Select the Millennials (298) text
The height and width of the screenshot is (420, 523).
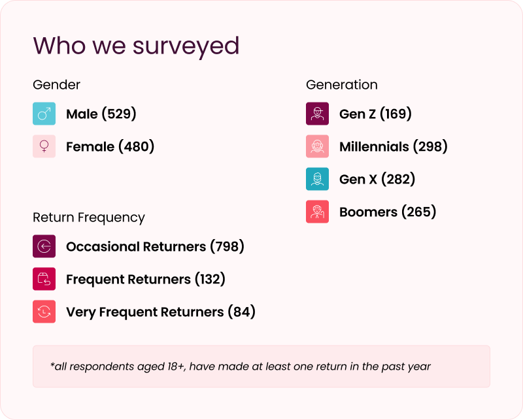393,147
